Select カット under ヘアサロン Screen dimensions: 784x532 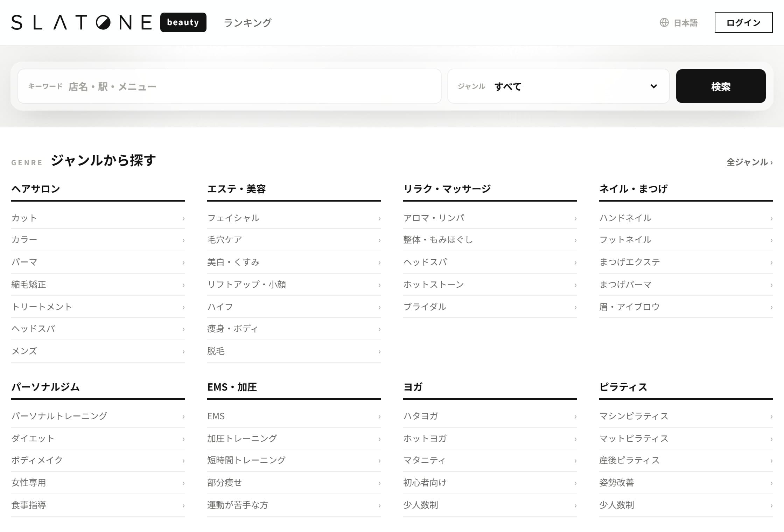coord(98,218)
